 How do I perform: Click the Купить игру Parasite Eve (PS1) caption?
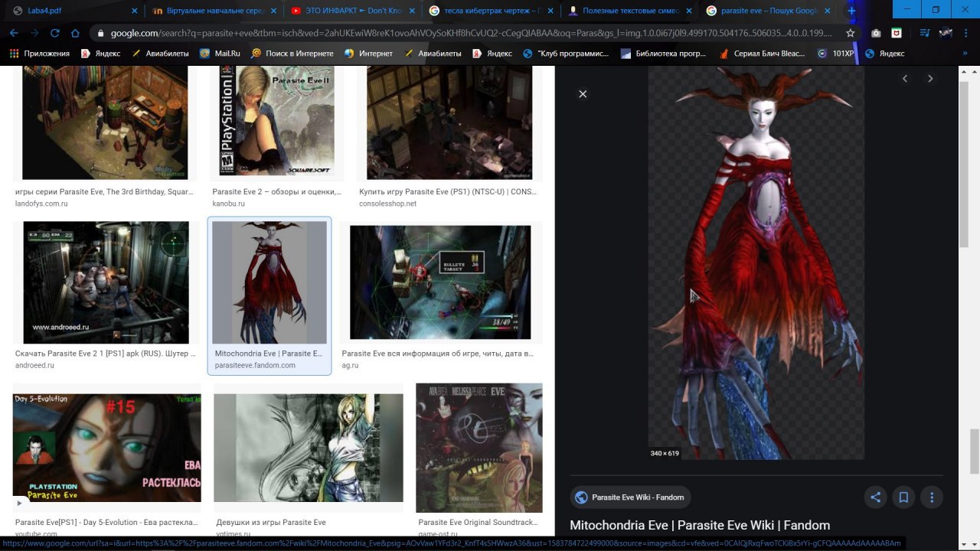tap(448, 192)
